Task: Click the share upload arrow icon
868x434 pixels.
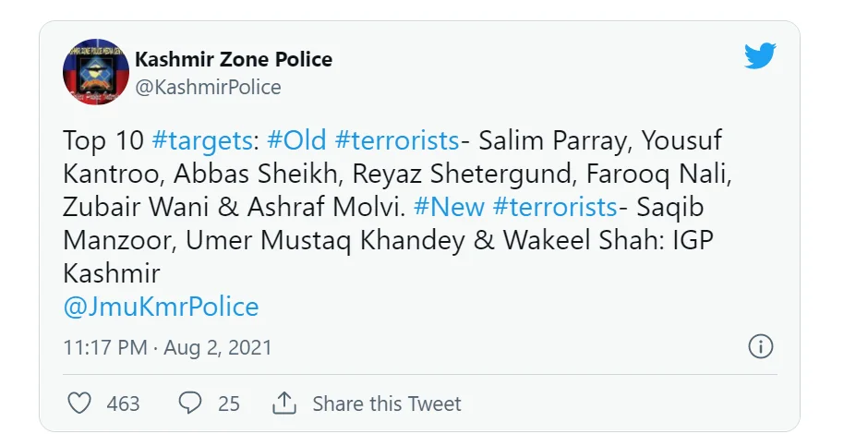Action: point(284,403)
